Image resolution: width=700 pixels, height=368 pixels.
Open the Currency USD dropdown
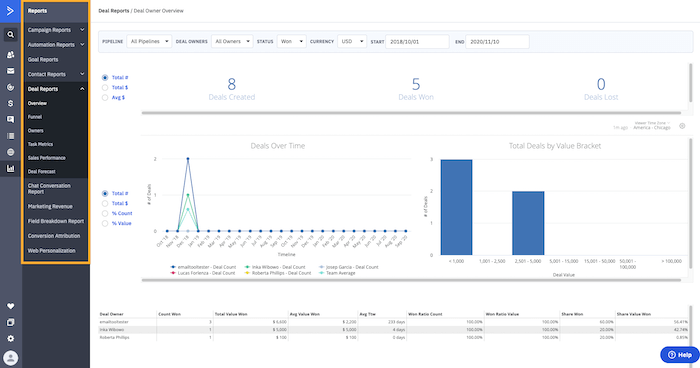pos(352,42)
